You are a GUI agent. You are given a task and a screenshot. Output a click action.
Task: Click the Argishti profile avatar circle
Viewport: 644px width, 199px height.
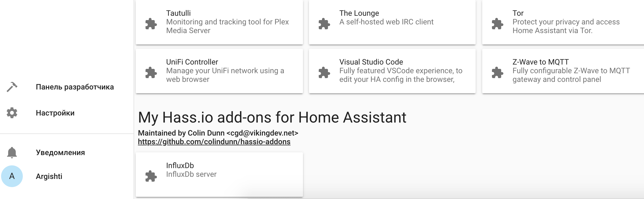coord(12,176)
